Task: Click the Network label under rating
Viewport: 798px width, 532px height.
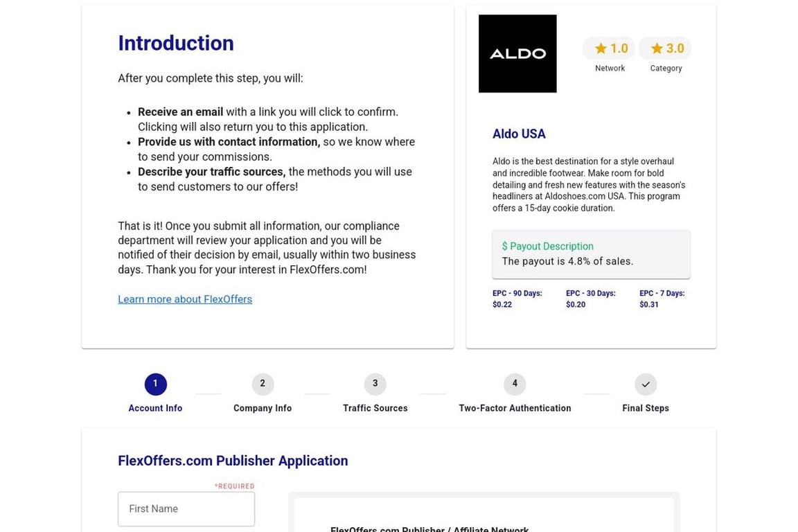Action: (x=610, y=68)
